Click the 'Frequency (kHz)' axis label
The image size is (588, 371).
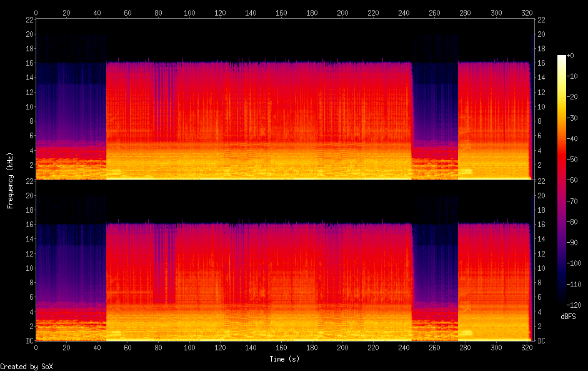tap(10, 181)
